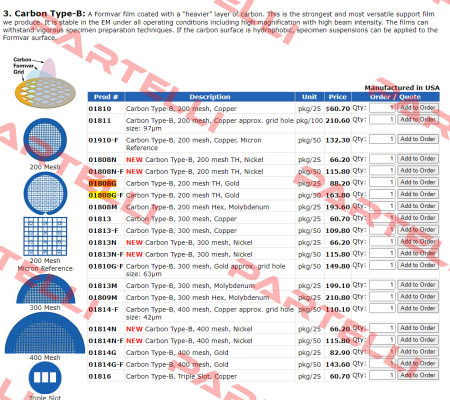Click the 300 Mesh grid illustration

(46, 289)
